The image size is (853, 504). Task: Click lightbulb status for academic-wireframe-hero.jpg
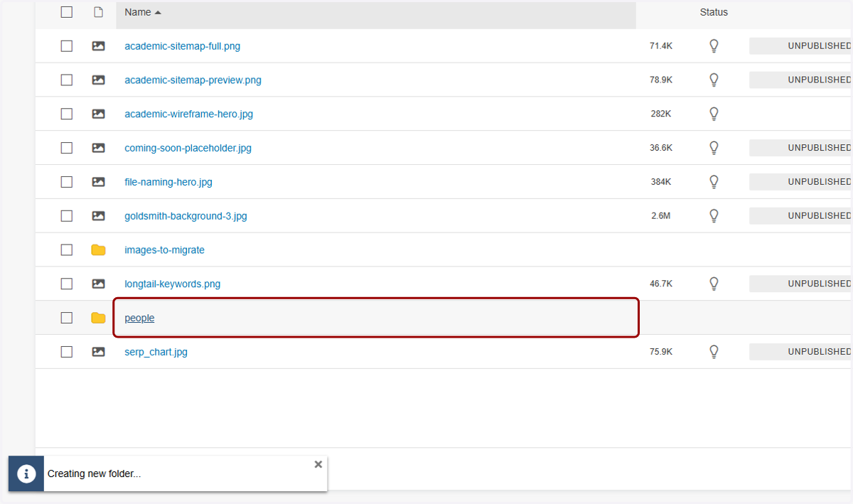pyautogui.click(x=714, y=114)
